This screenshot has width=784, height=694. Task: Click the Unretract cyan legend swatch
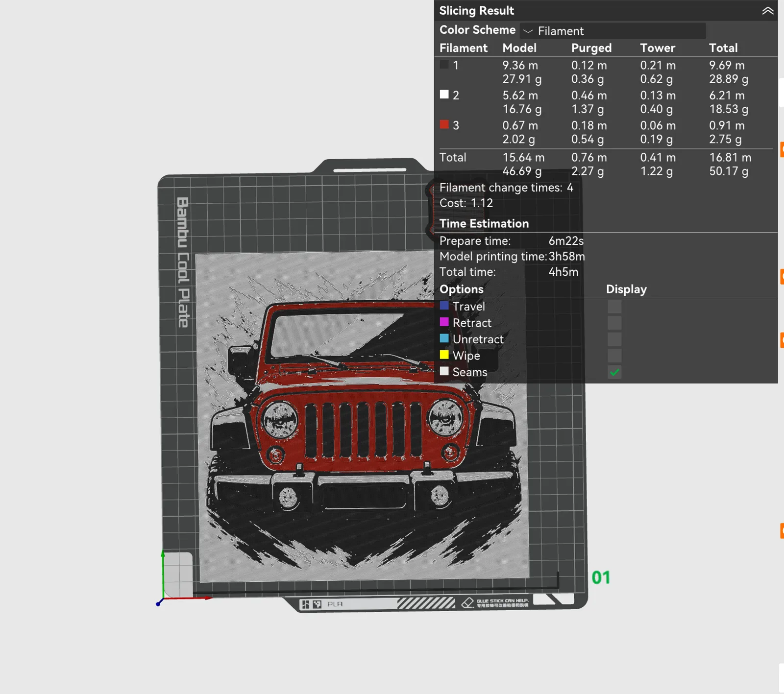(444, 338)
